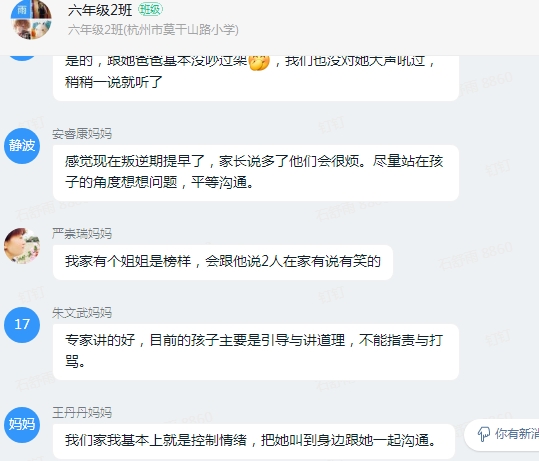Click the group title 六年级2班

coord(100,10)
